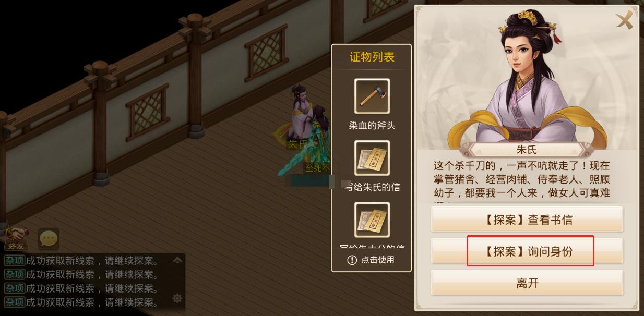Open chat log settings gear
The image size is (644, 316).
(x=177, y=298)
